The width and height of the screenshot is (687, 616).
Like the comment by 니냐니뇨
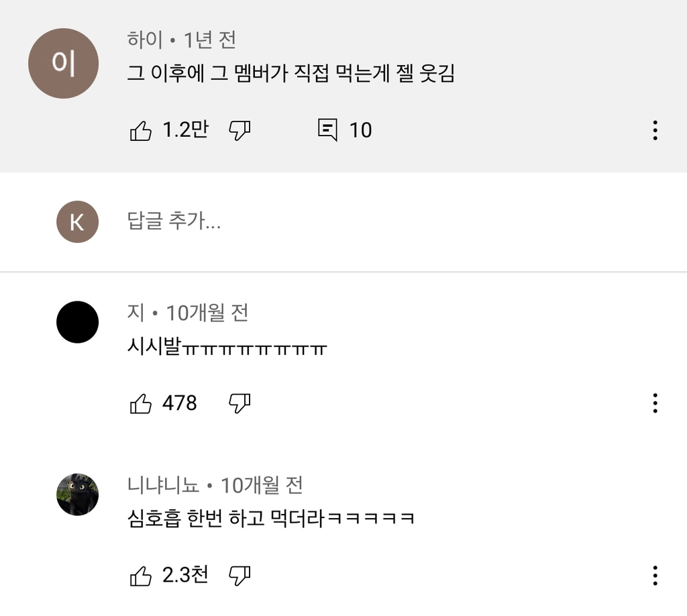[x=140, y=576]
